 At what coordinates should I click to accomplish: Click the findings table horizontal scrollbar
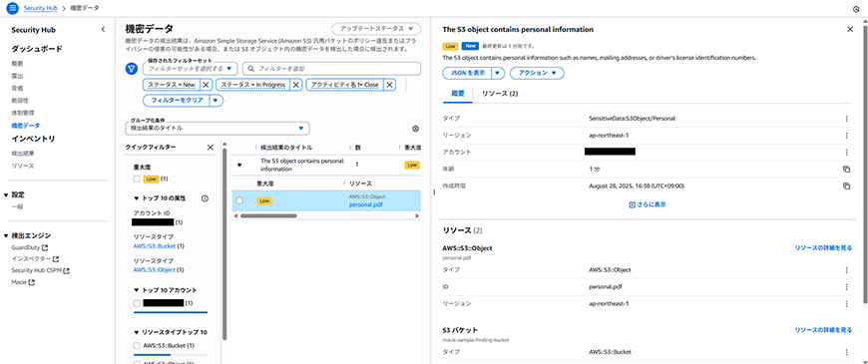pyautogui.click(x=268, y=215)
